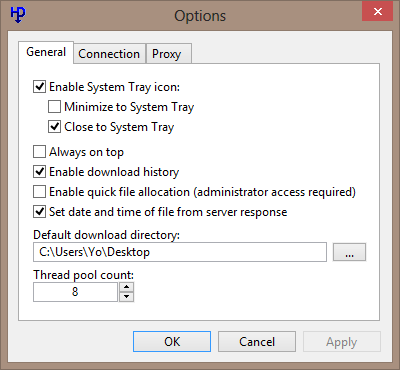Turn on Always on top
400x370 pixels.
40,152
